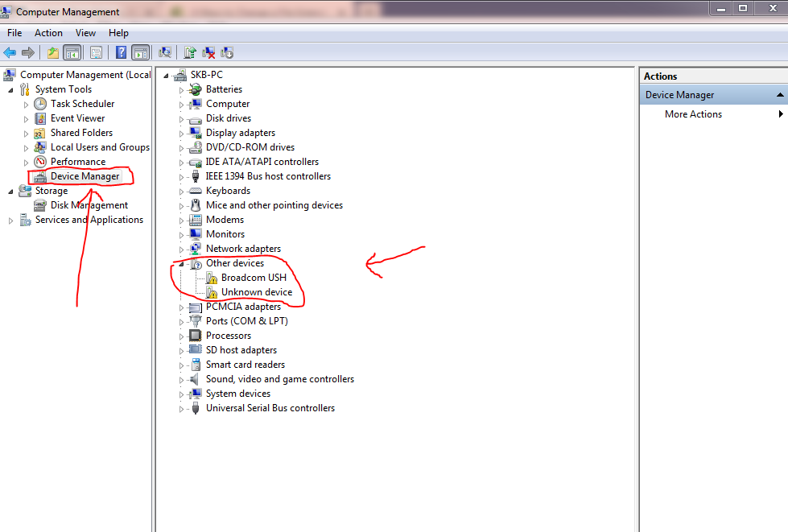The width and height of the screenshot is (788, 532).
Task: Click Ports (COM & LPT) icon
Action: [x=195, y=321]
